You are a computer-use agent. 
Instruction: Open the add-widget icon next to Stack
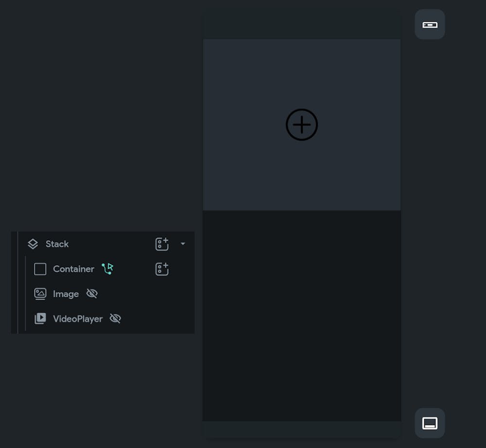(162, 244)
